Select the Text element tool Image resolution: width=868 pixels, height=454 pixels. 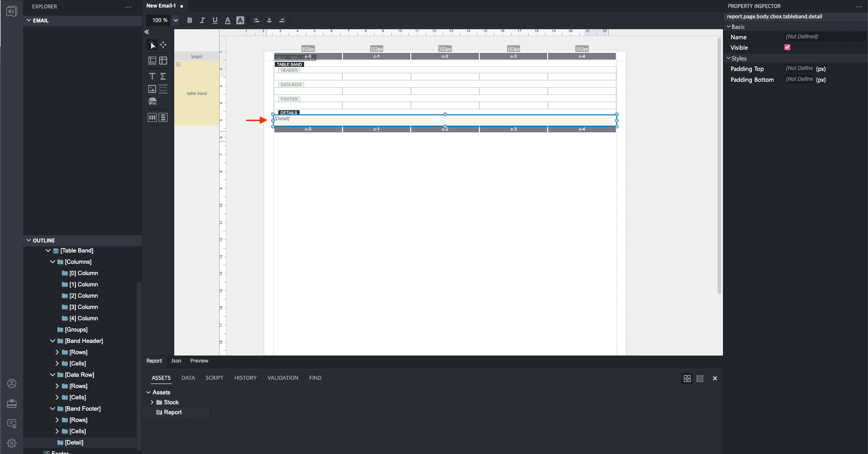point(152,76)
